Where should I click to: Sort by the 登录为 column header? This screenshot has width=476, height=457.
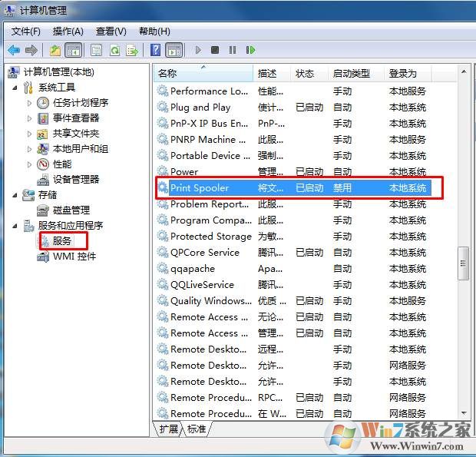tap(408, 73)
